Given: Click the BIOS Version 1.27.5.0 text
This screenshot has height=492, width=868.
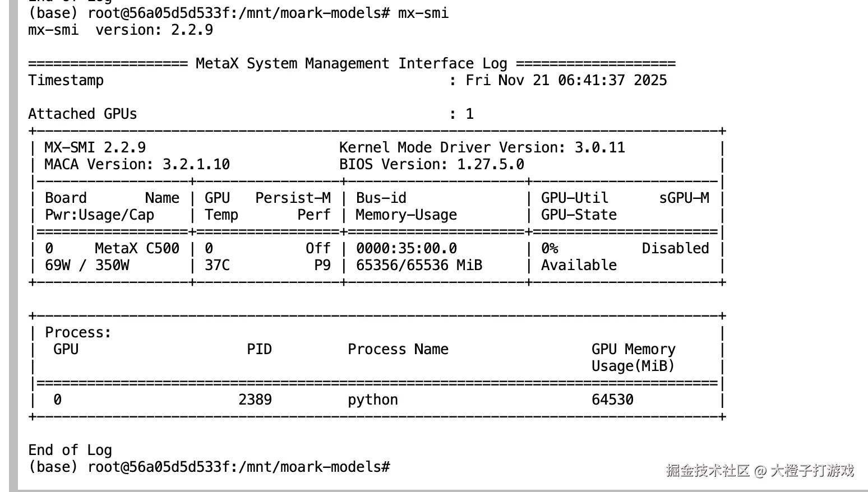Looking at the screenshot, I should click(x=431, y=164).
